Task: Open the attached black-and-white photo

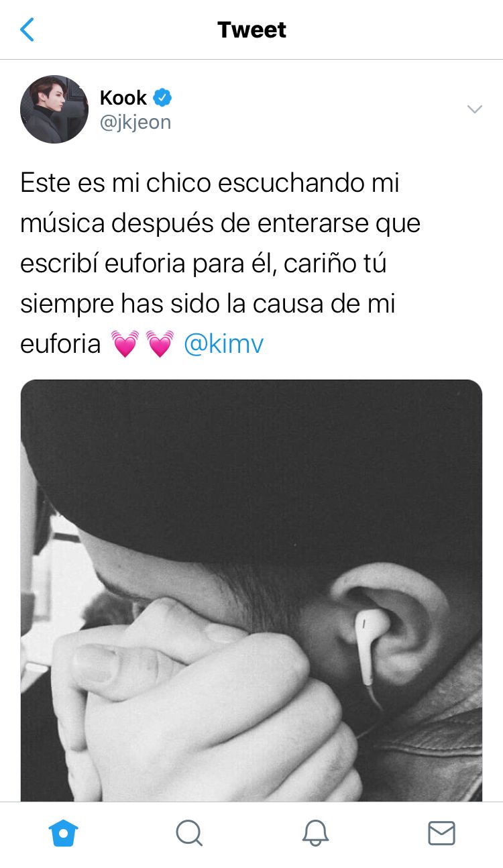Action: click(x=251, y=591)
